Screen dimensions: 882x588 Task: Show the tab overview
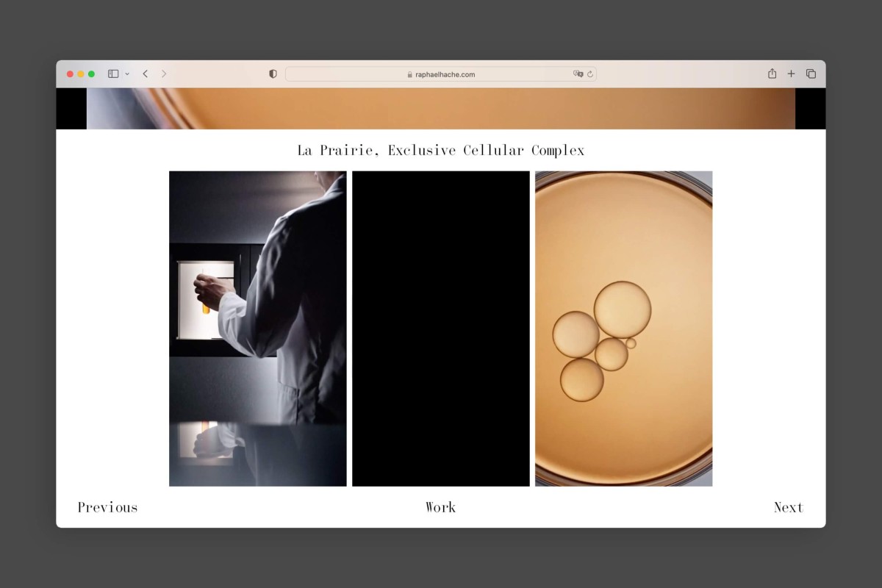coord(811,73)
